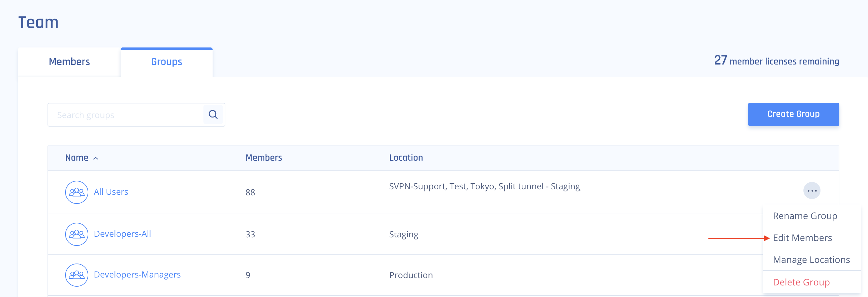The height and width of the screenshot is (297, 868).
Task: Focus the Search groups input field
Action: (x=126, y=115)
